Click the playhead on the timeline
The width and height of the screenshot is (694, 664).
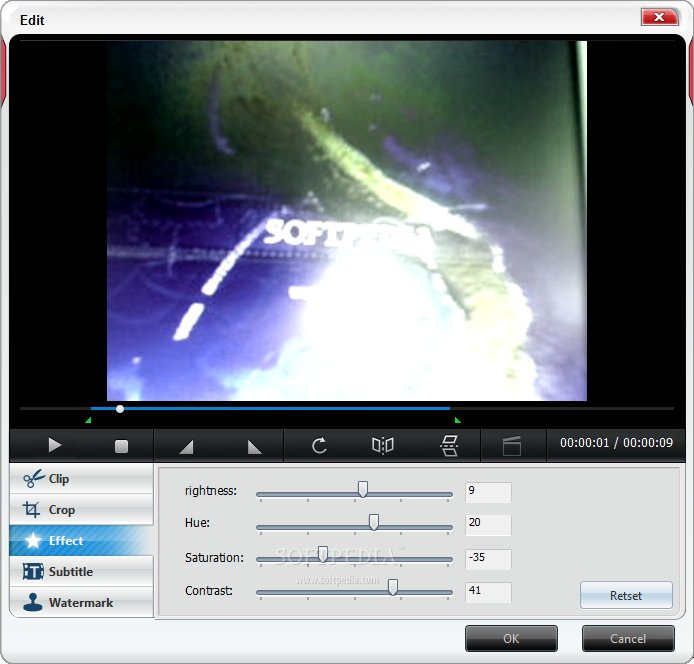click(120, 409)
